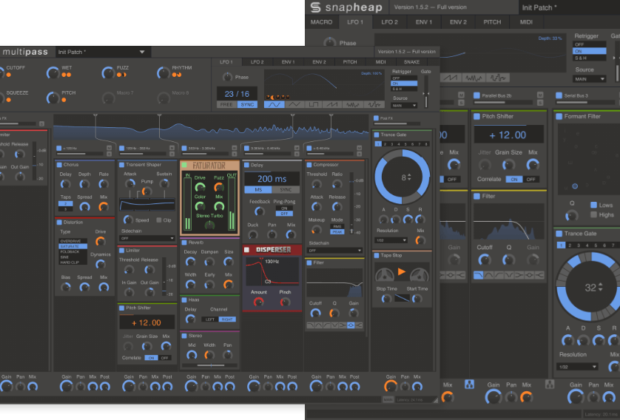Click Snapheap Pitch Shifter + 12.00 field
Viewport: 620px width, 420px height.
[508, 135]
